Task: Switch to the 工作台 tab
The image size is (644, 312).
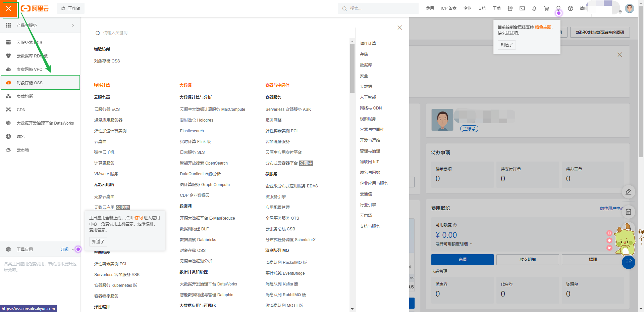Action: 70,8
